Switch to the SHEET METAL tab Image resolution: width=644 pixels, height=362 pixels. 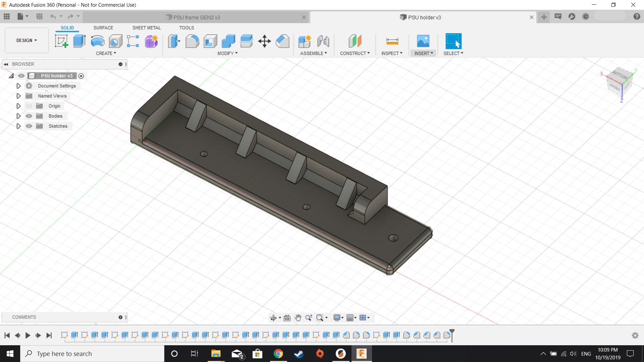pos(147,28)
